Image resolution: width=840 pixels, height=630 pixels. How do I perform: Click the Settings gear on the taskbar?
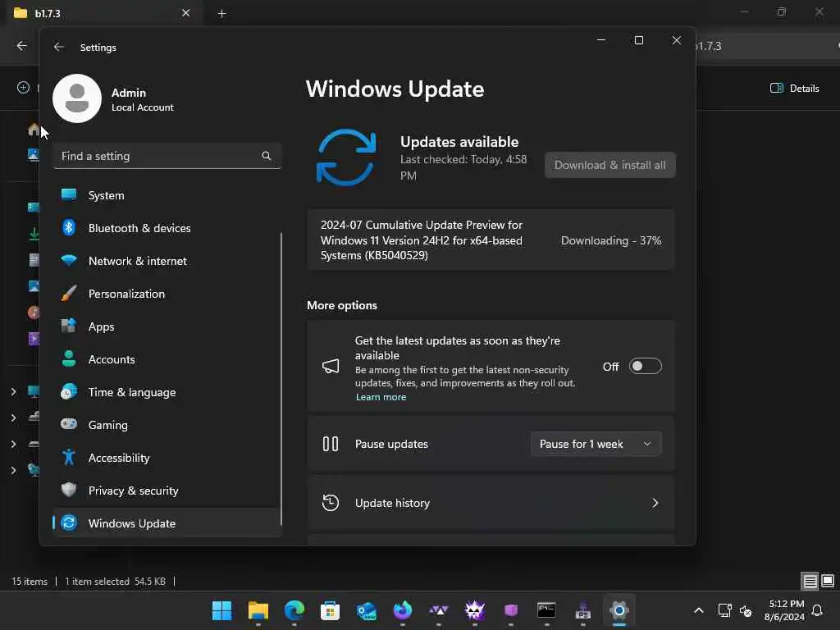(x=619, y=610)
